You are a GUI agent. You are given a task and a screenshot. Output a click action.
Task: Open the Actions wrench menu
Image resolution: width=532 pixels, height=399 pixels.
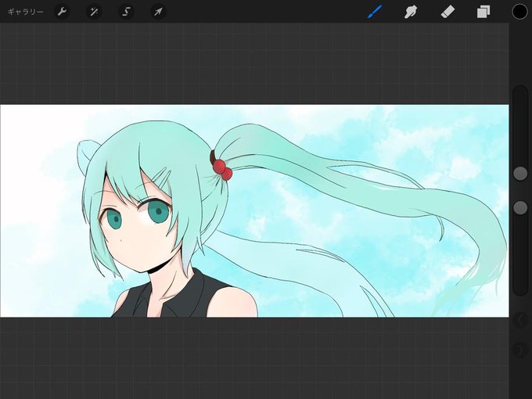(62, 12)
